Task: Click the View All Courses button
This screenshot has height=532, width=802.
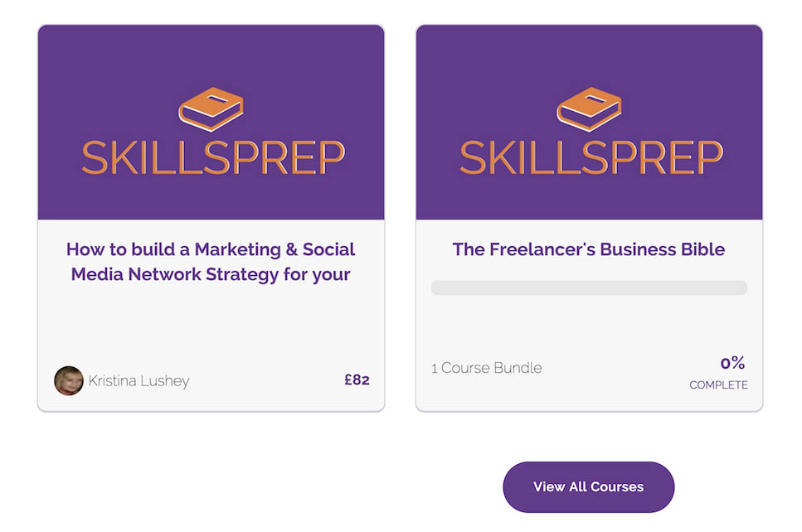Action: [x=588, y=487]
